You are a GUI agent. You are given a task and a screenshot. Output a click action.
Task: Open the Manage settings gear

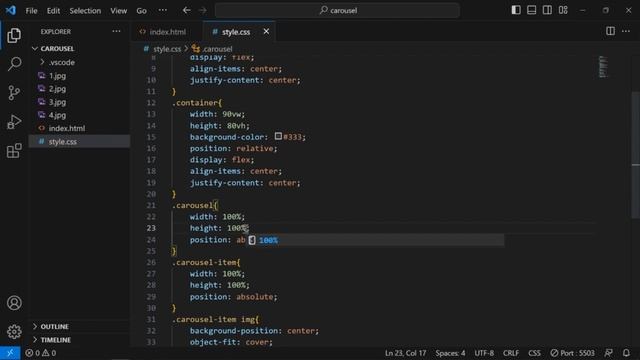[14, 331]
